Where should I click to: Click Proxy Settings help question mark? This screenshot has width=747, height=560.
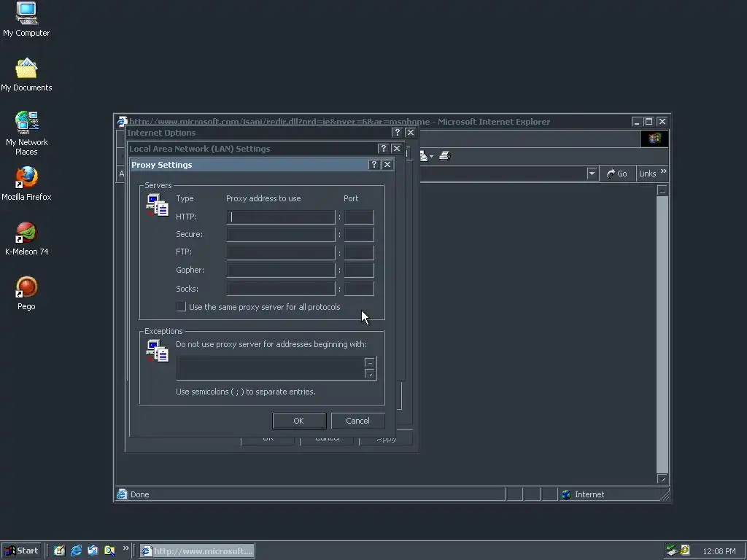click(374, 165)
